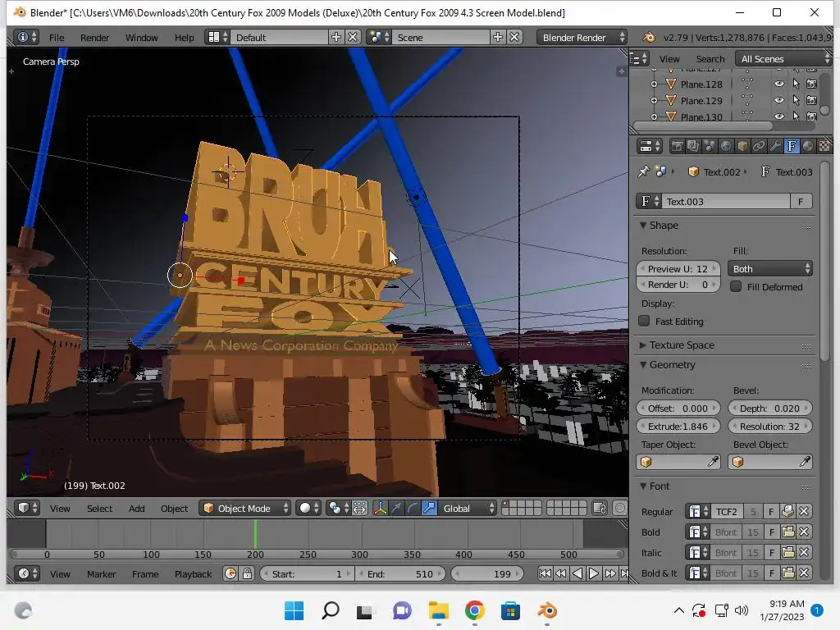Click the Windows Start button
This screenshot has height=630, width=840.
tap(294, 610)
